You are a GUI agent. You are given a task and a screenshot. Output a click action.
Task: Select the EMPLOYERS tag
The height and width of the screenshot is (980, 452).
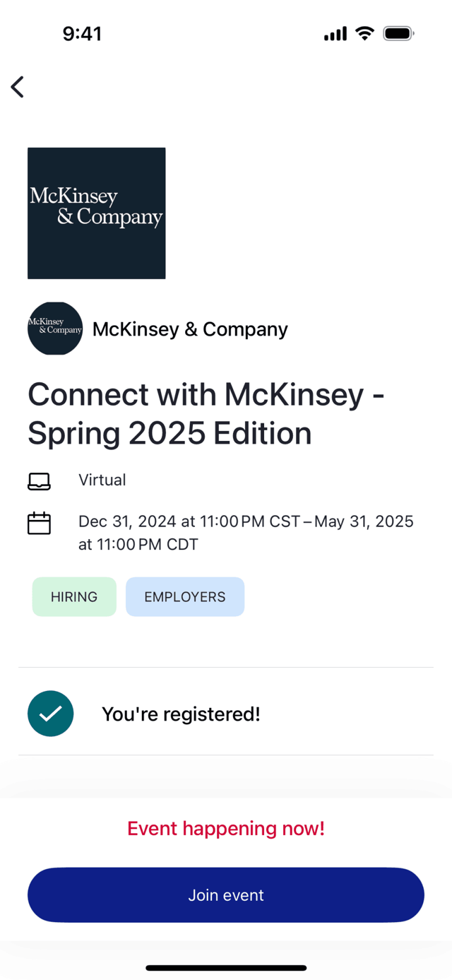click(x=185, y=597)
